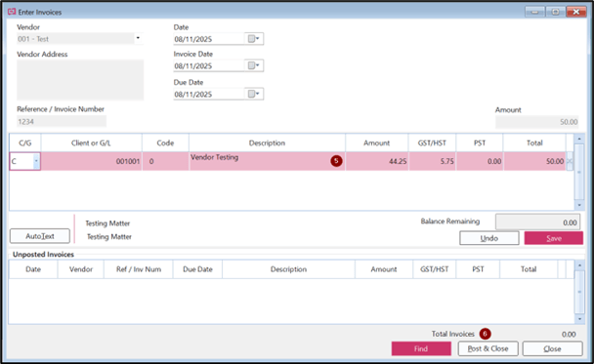This screenshot has height=364, width=594.
Task: Expand the Vendor dropdown arrow
Action: (138, 38)
